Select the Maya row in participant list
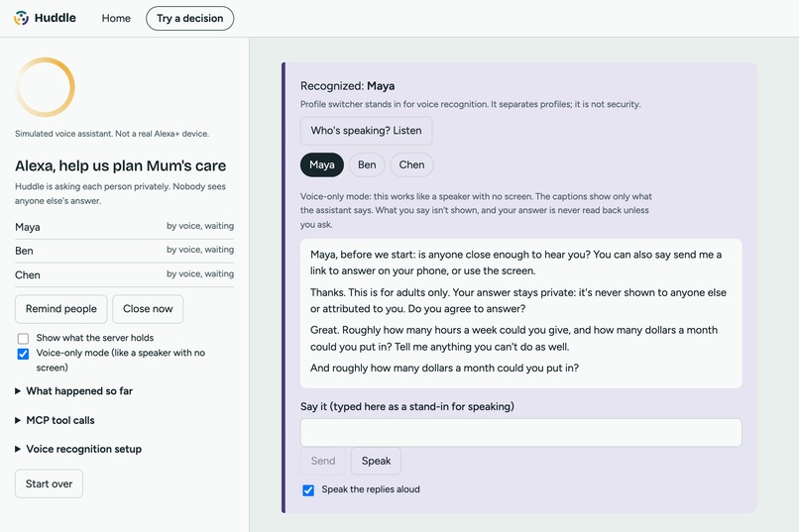This screenshot has height=532, width=799. [124, 227]
